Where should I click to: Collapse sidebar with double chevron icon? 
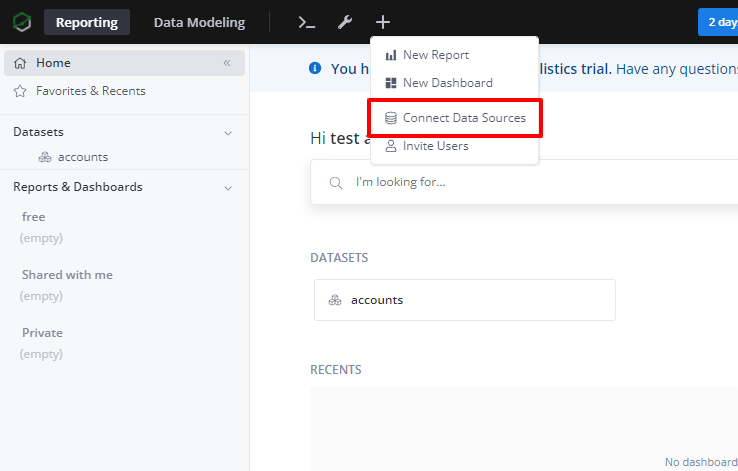227,63
